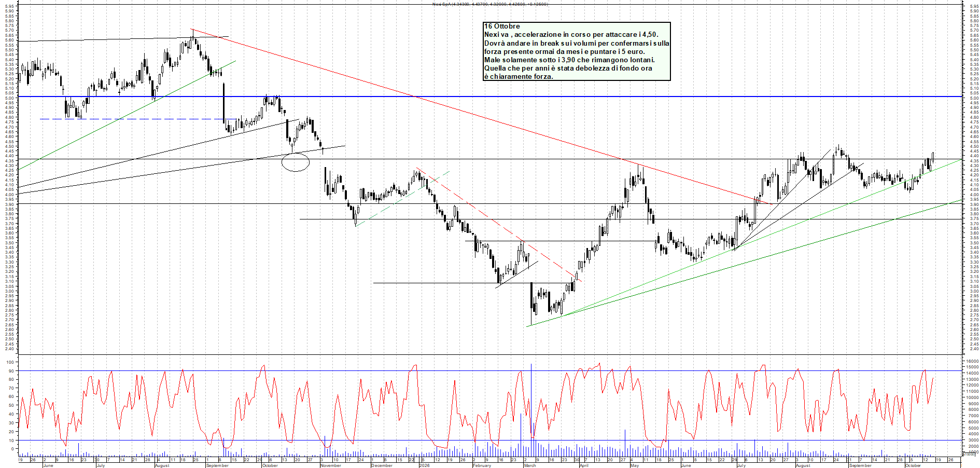Click the '10000' value on the volume scale
Viewport: 980px width, 468px height.
click(972, 398)
